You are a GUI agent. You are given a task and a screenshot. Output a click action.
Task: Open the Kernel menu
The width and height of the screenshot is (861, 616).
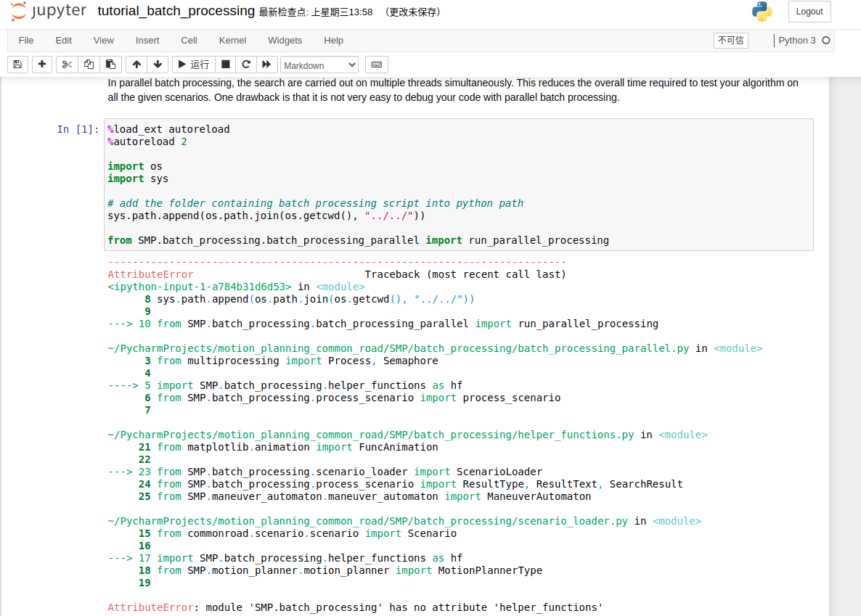click(232, 41)
